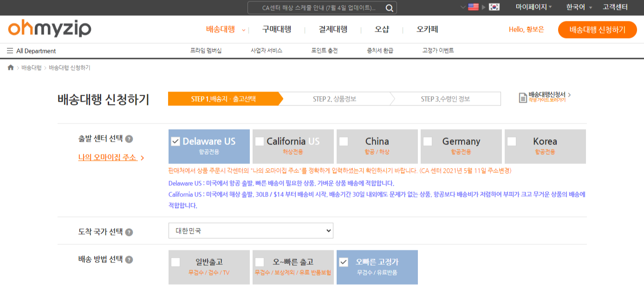Image resolution: width=644 pixels, height=294 pixels.
Task: Check the California US center checkbox
Action: coord(260,141)
